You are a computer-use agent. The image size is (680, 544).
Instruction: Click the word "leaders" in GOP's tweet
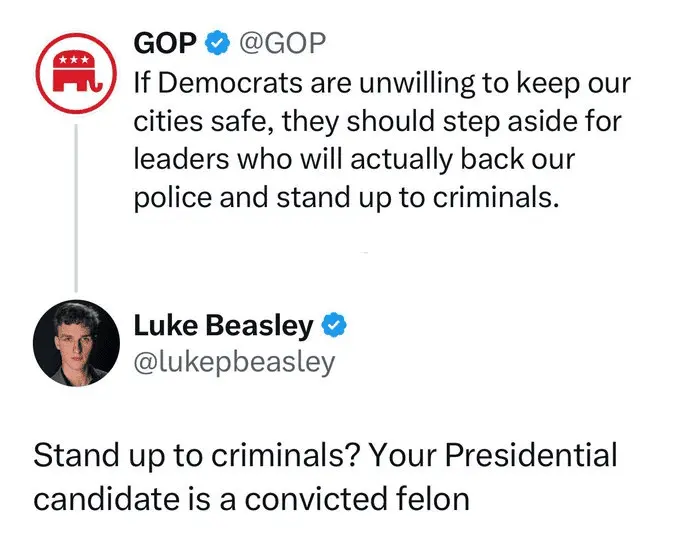pyautogui.click(x=180, y=159)
